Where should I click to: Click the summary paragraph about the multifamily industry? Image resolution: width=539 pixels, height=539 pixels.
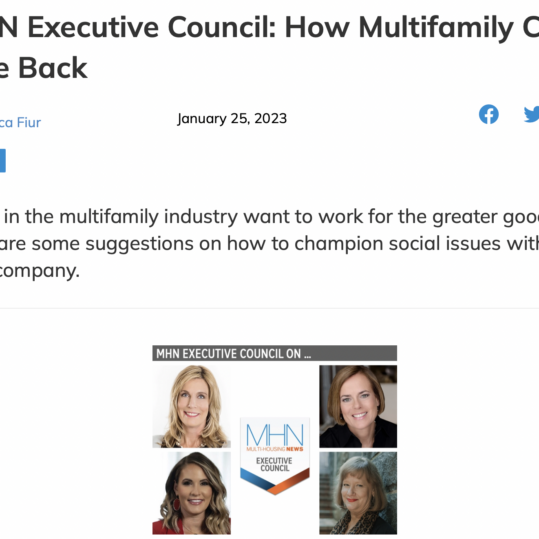[270, 243]
